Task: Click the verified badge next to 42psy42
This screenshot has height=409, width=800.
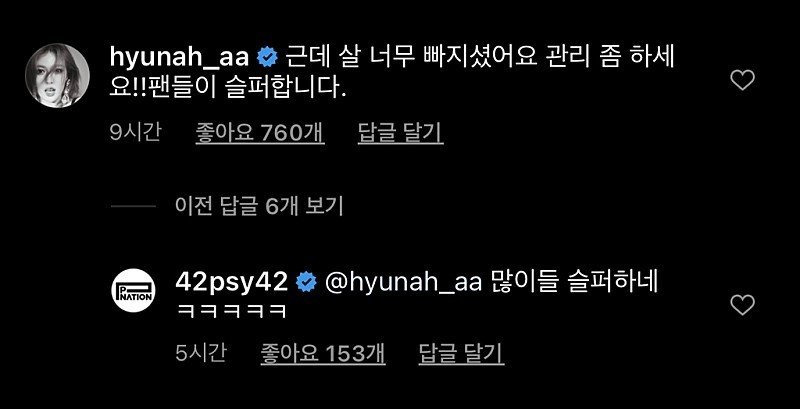Action: (306, 282)
